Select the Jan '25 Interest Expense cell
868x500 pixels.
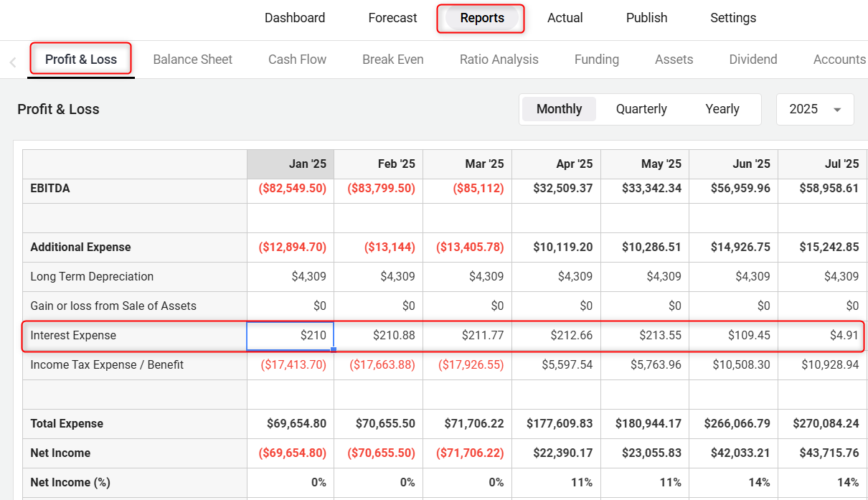tap(290, 336)
